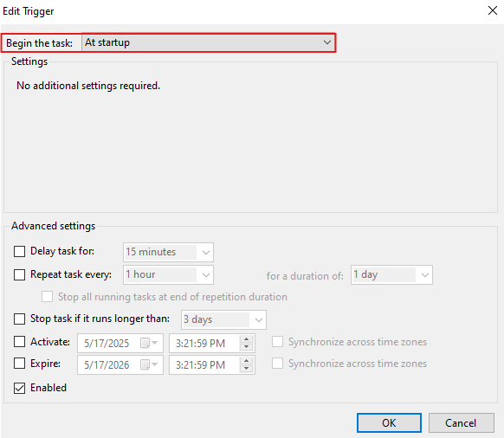Enable the Delay task for checkbox
The width and height of the screenshot is (504, 438).
pos(19,251)
